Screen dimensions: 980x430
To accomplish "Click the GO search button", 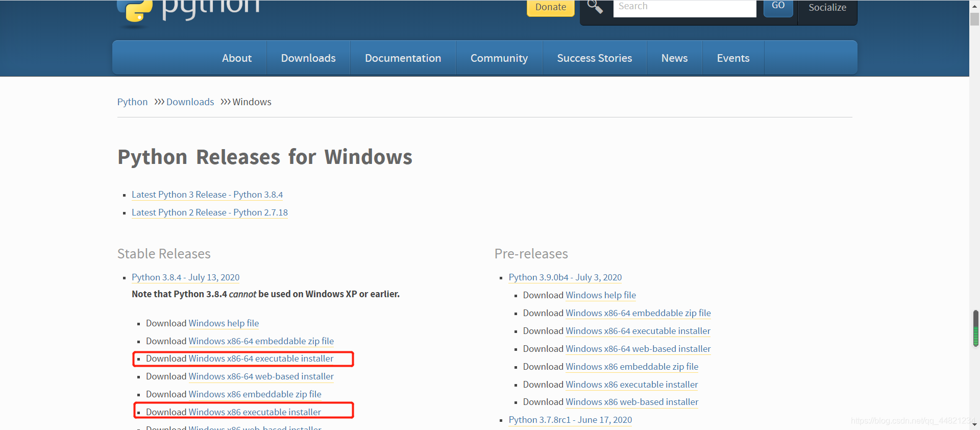I will 778,7.
